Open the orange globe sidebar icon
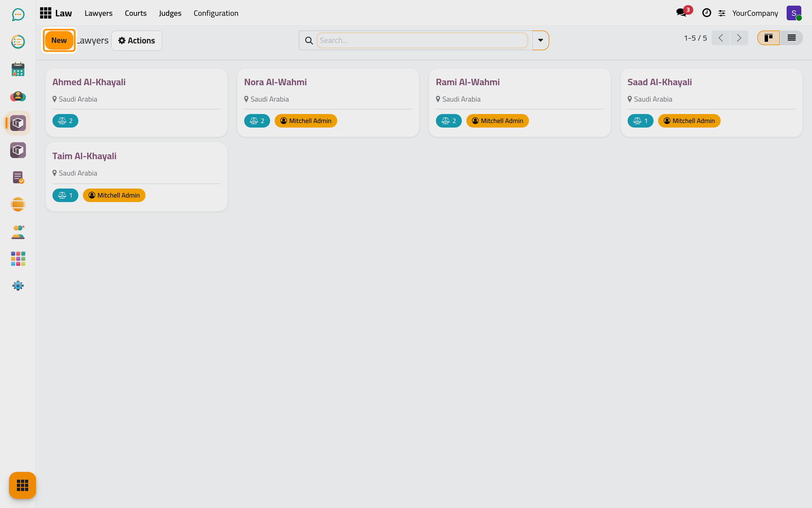 tap(18, 204)
